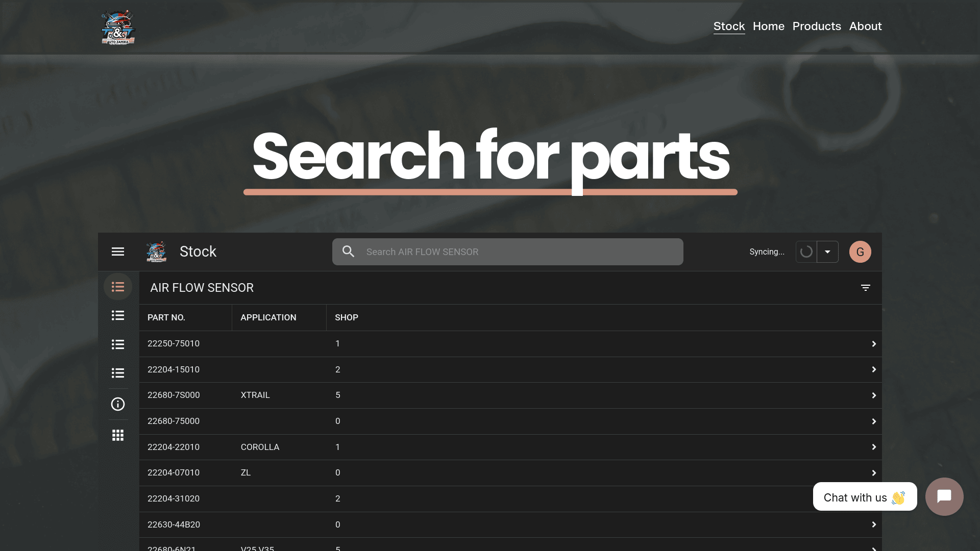980x551 pixels.
Task: Open the apps grid icon in sidebar
Action: [118, 435]
